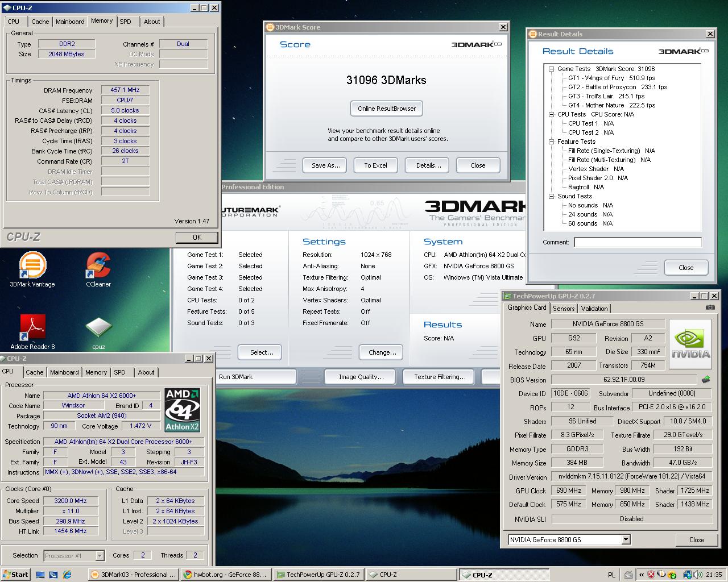Open About tab in CPU-Z processor window
Viewport: 728px width, 582px height.
[146, 372]
